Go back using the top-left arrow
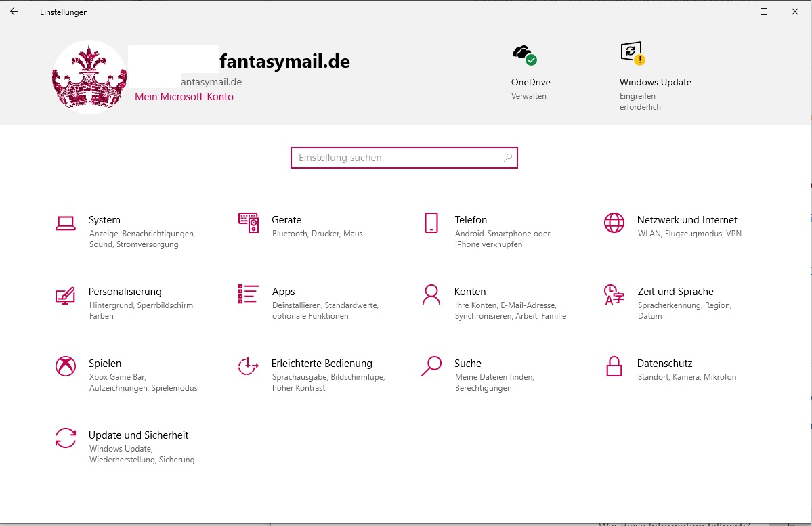The width and height of the screenshot is (812, 526). tap(14, 12)
